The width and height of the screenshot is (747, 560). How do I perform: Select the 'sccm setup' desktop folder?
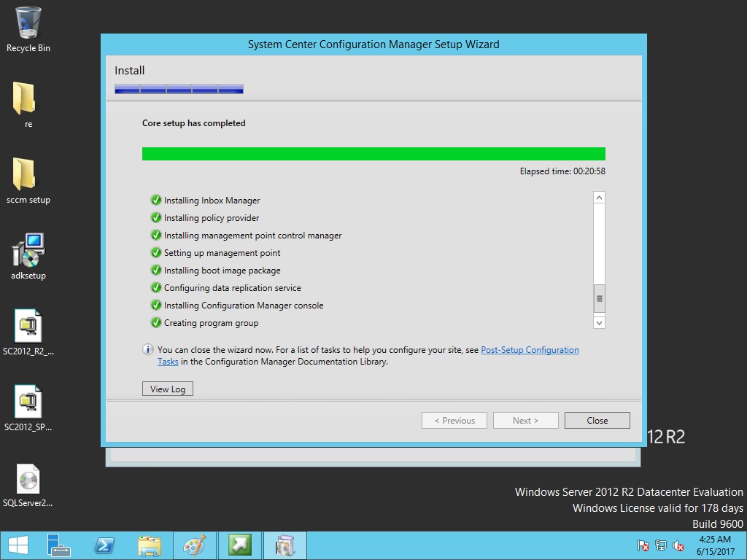(28, 176)
